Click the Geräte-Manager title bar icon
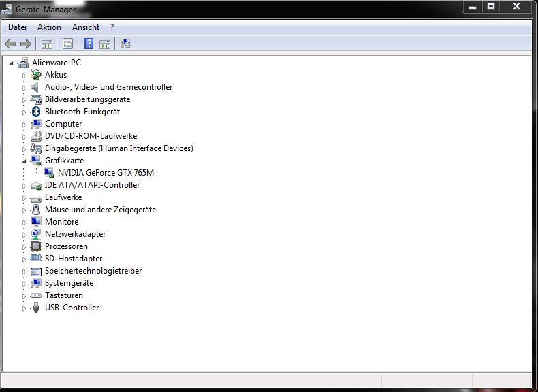The width and height of the screenshot is (538, 392). (7, 10)
